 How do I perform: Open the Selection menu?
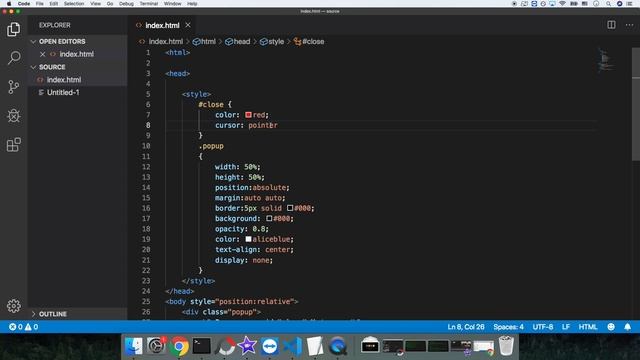click(x=74, y=4)
